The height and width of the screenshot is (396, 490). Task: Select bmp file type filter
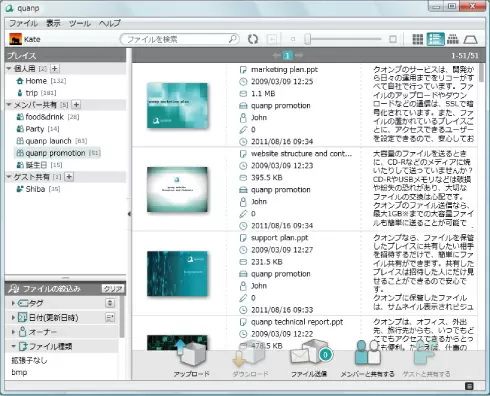[x=19, y=372]
